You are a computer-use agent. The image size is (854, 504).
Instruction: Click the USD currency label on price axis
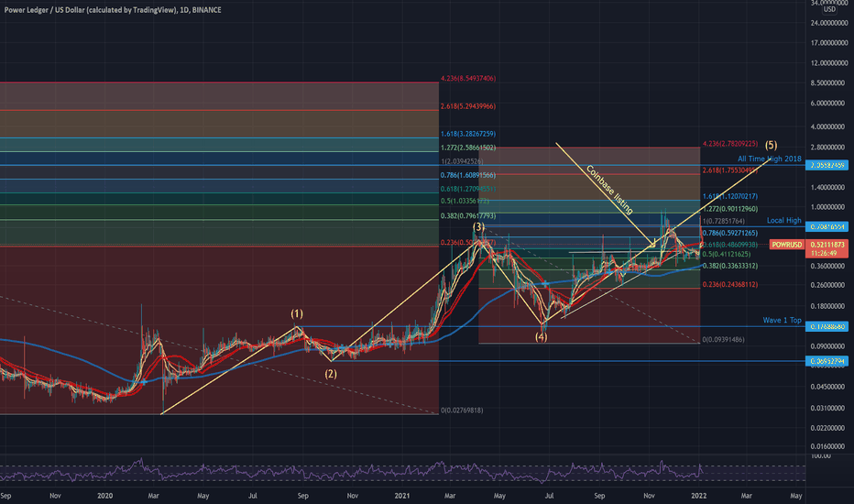coord(829,9)
